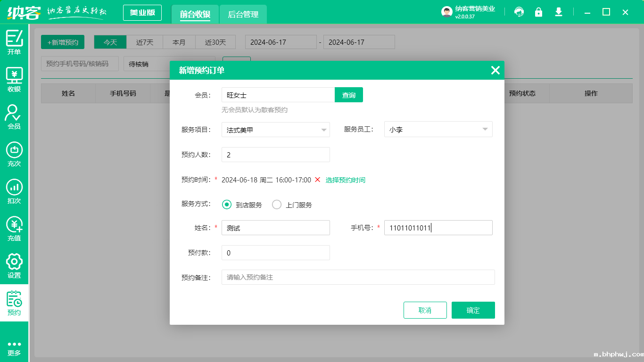This screenshot has width=644, height=362.
Task: Close the 新增预约订单 dialog
Action: 495,70
